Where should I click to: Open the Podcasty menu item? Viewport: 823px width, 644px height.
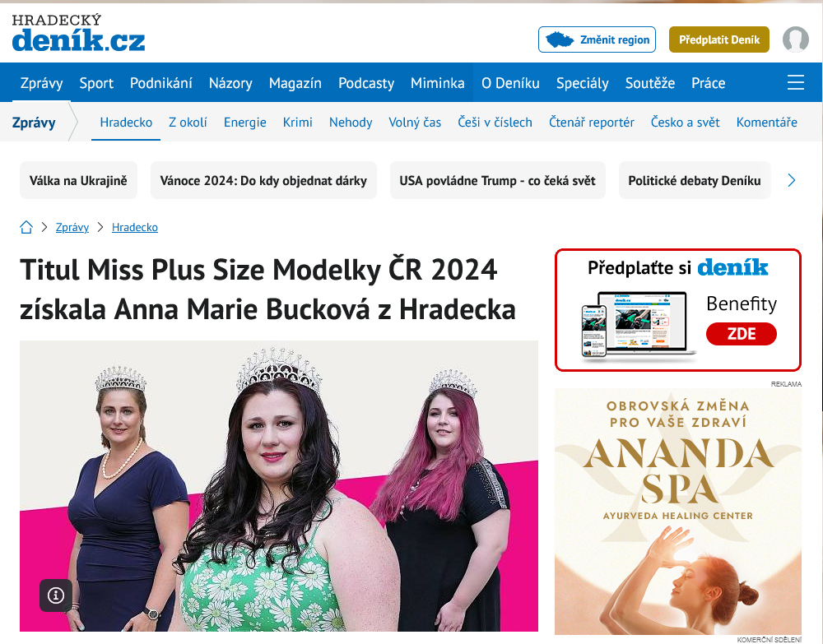click(x=366, y=83)
